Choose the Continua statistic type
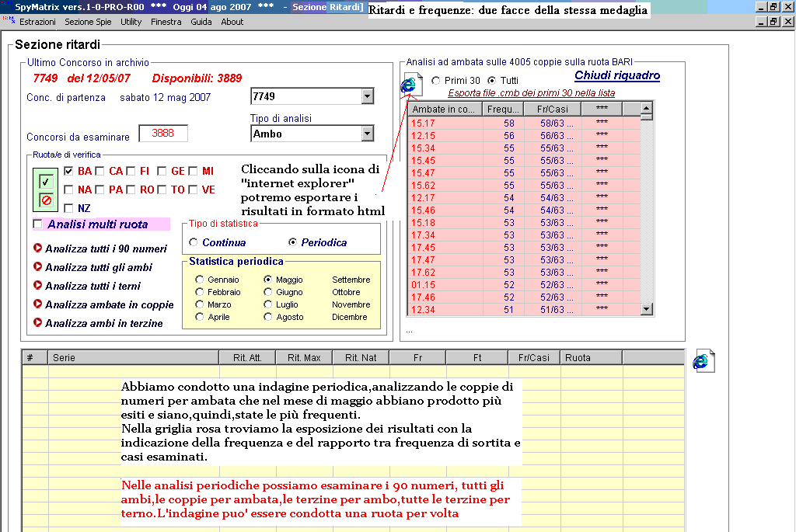Image resolution: width=796 pixels, height=532 pixels. (193, 242)
